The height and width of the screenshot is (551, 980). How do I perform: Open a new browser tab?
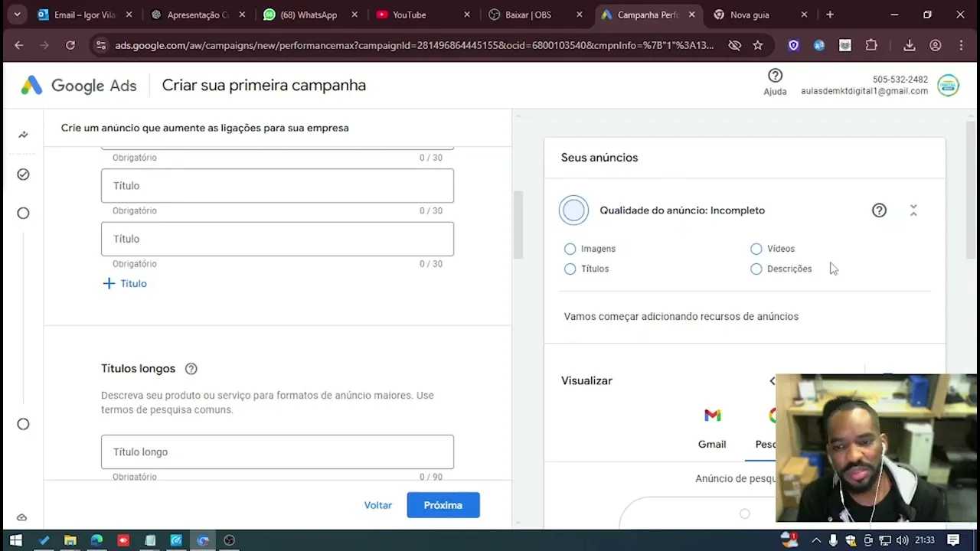coord(829,15)
